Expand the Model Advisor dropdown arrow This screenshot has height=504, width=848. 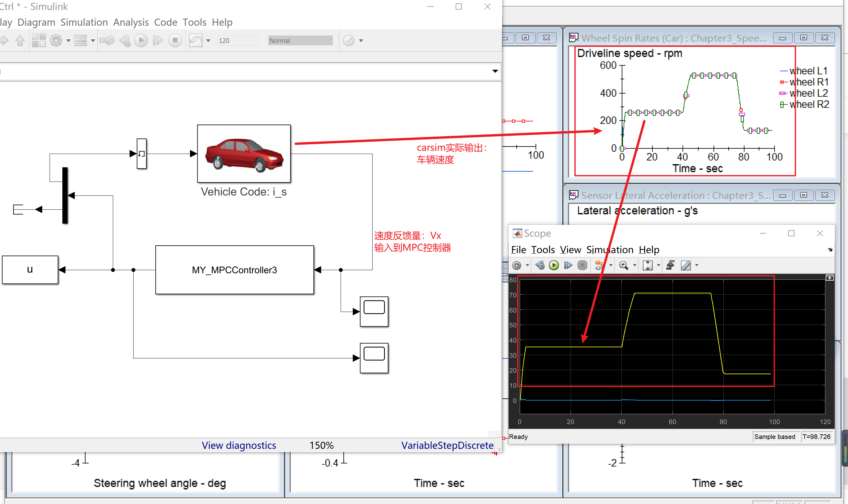[361, 41]
